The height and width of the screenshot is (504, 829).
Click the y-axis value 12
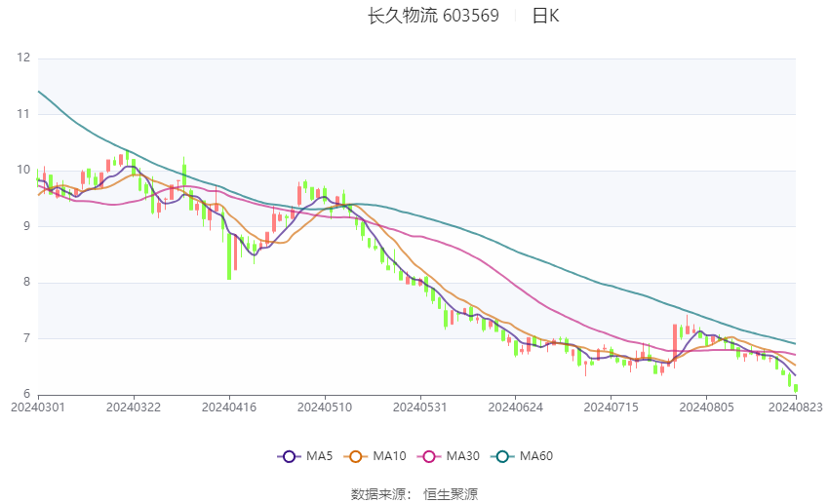coord(23,58)
